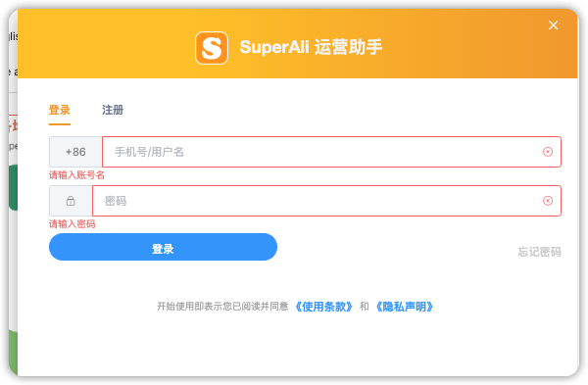The width and height of the screenshot is (588, 385).
Task: Close the SuperAli login dialog
Action: click(553, 25)
